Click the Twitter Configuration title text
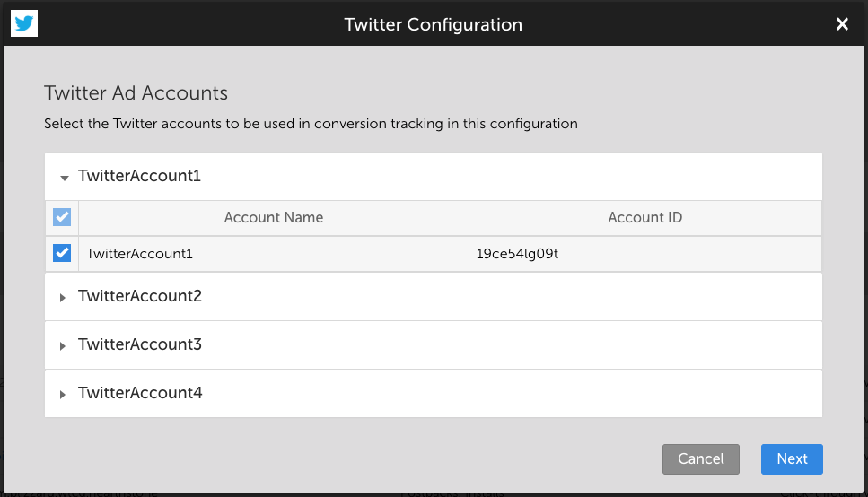The height and width of the screenshot is (497, 868). pyautogui.click(x=434, y=24)
